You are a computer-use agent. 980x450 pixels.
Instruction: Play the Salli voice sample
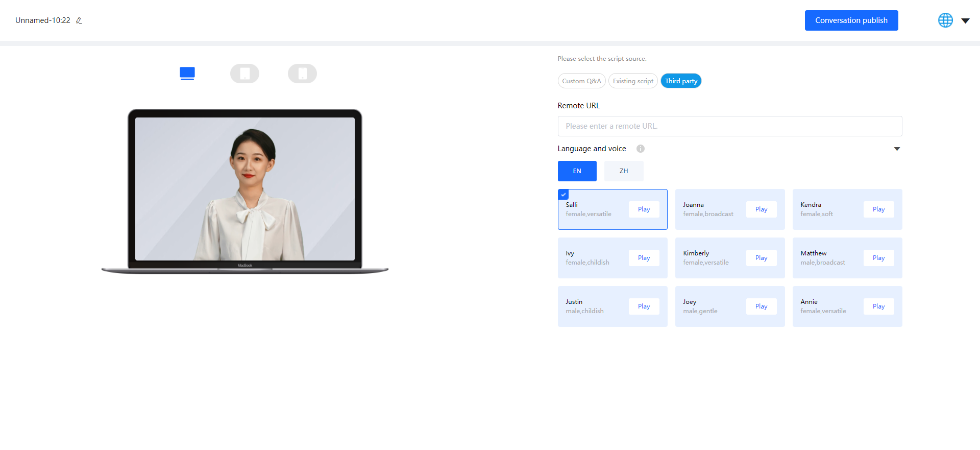644,209
